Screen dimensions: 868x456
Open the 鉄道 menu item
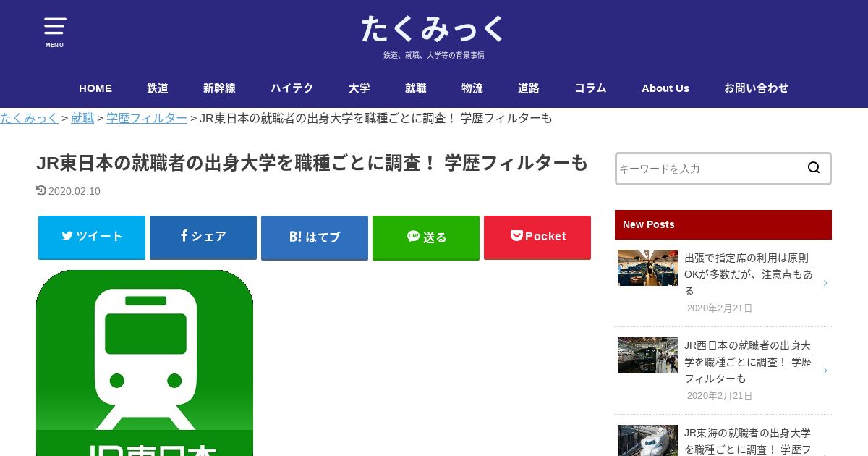coord(158,88)
